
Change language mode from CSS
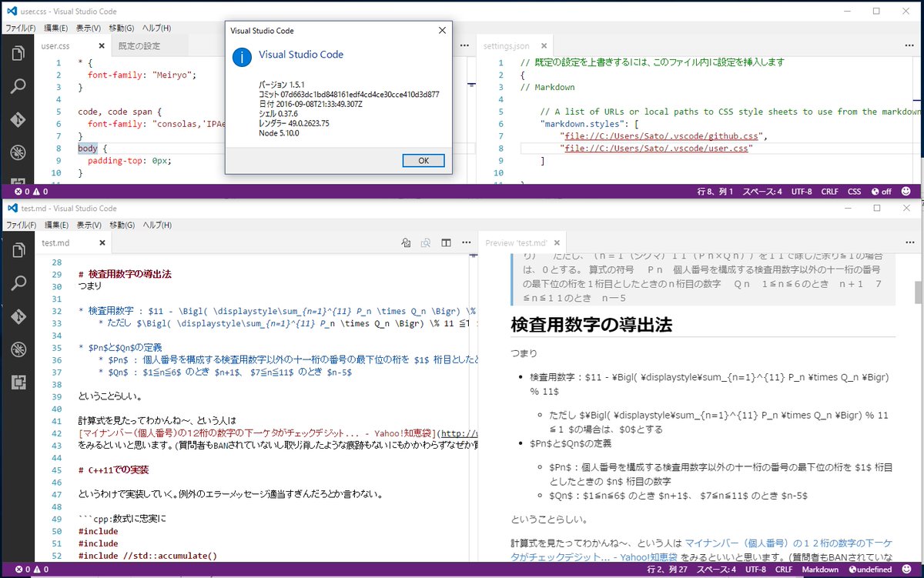click(x=854, y=191)
